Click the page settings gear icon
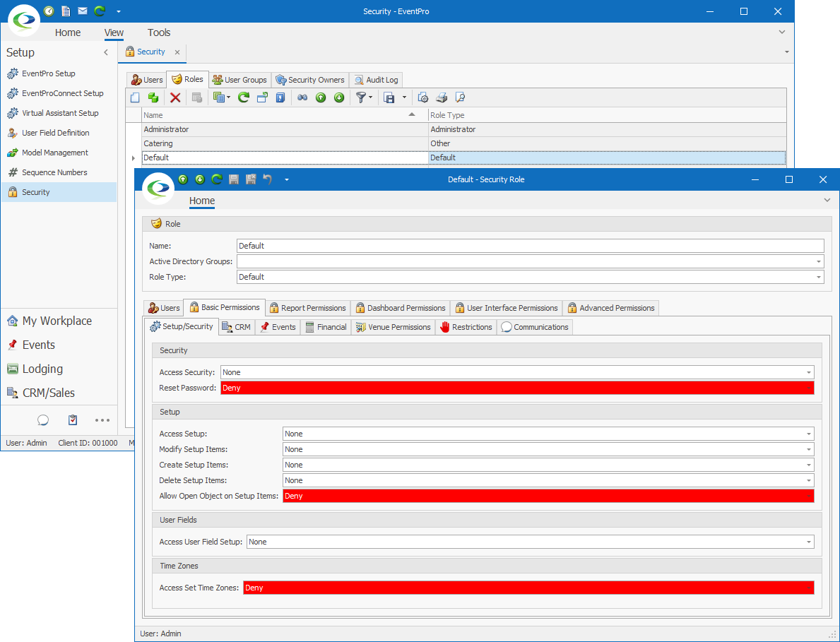Viewport: 840px width, 642px height. 422,97
